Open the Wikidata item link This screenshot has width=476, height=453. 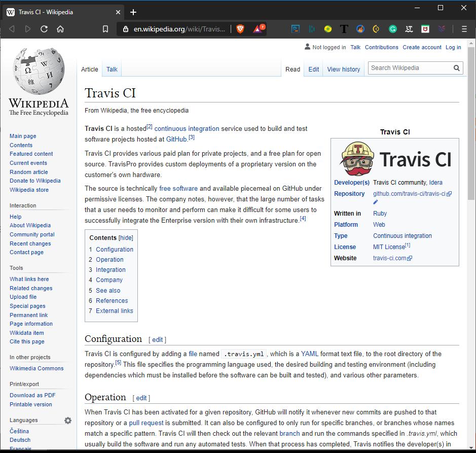pos(27,333)
